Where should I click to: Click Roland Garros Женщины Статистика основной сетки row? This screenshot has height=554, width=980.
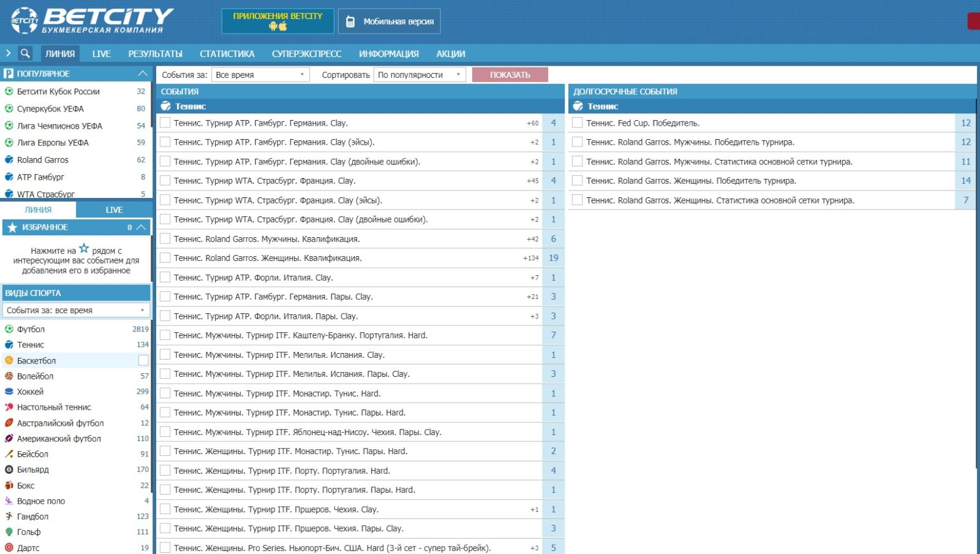tap(772, 200)
